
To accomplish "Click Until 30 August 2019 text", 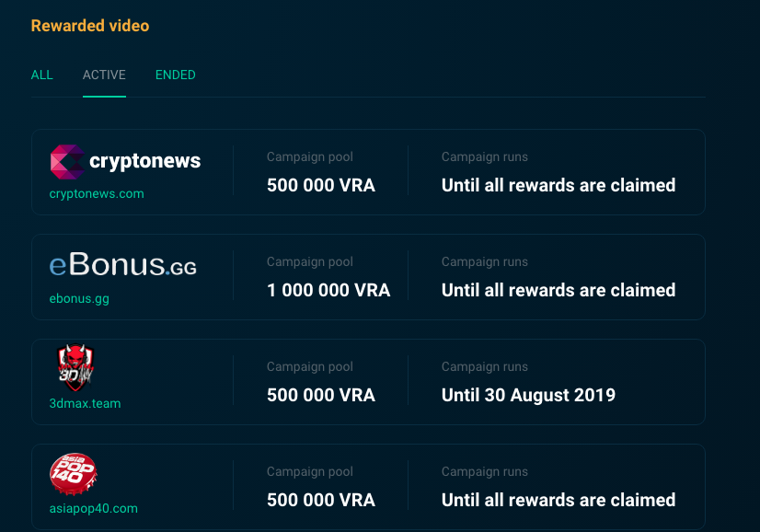I will (528, 395).
